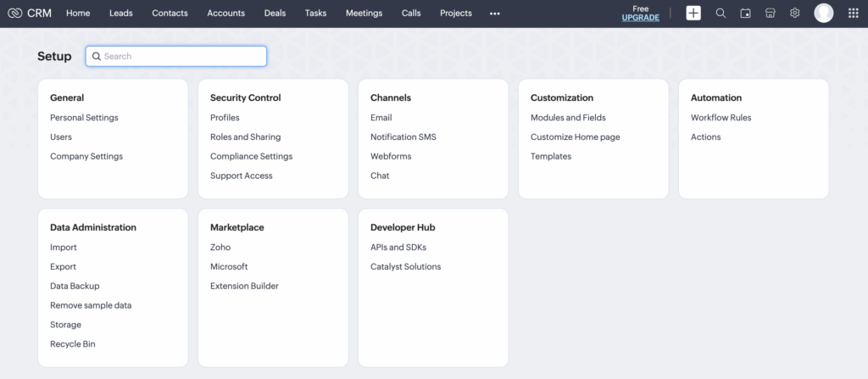The height and width of the screenshot is (379, 868).
Task: Open the user profile avatar
Action: [x=823, y=13]
